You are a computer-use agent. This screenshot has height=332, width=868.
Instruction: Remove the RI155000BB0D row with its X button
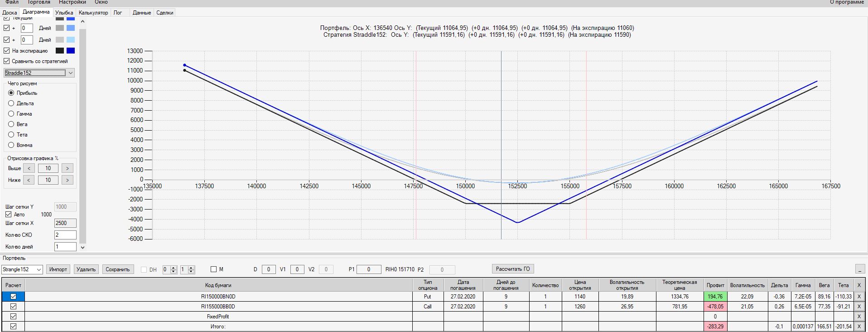[858, 307]
